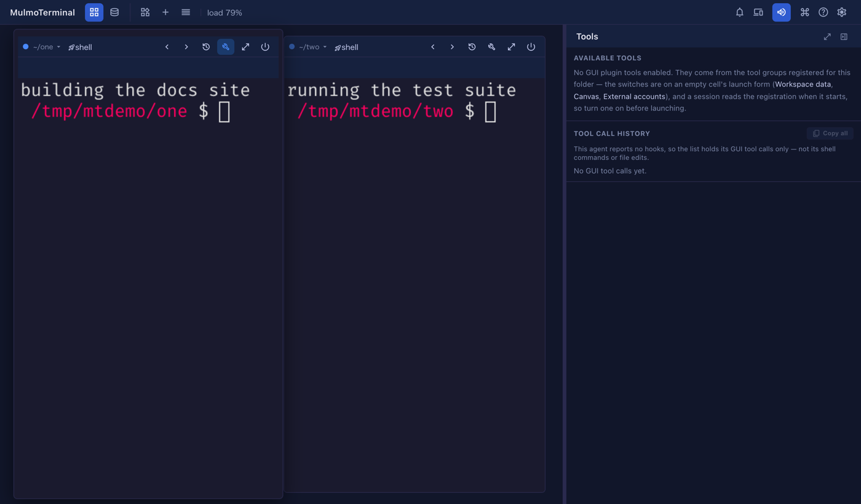The height and width of the screenshot is (504, 861).
Task: Open keyboard shortcuts command icon
Action: tap(804, 12)
